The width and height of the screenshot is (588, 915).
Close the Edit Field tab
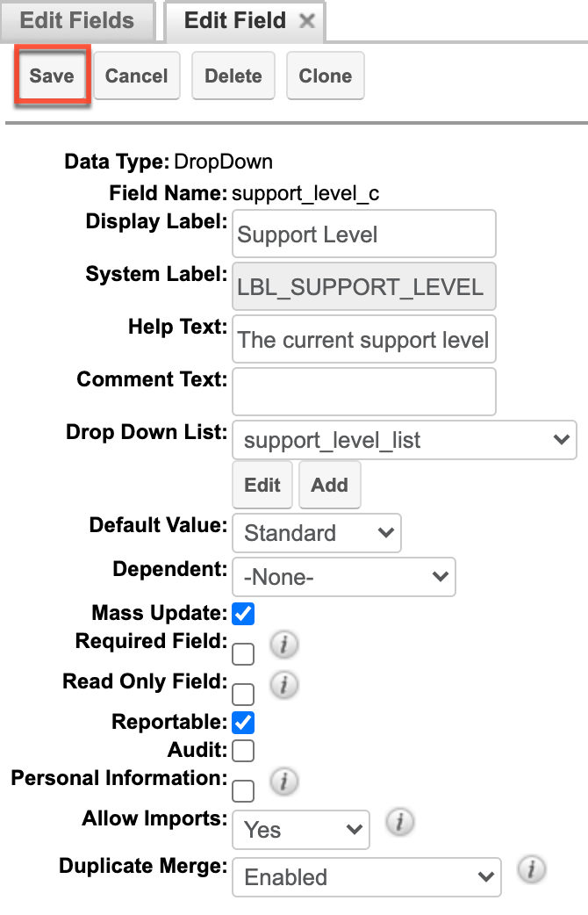(x=306, y=21)
